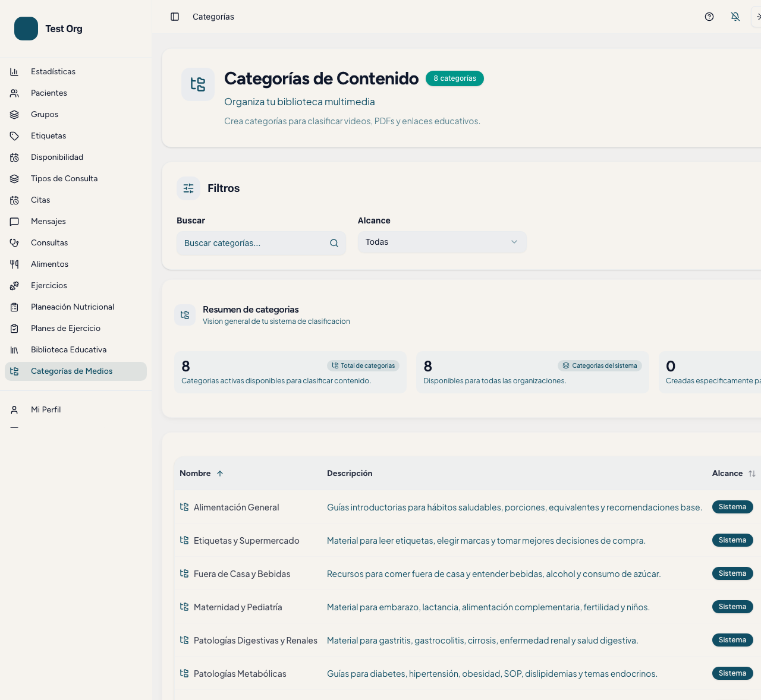Click the Tipos de Consulta layers icon
Screen dimensions: 761x700
tap(14, 178)
